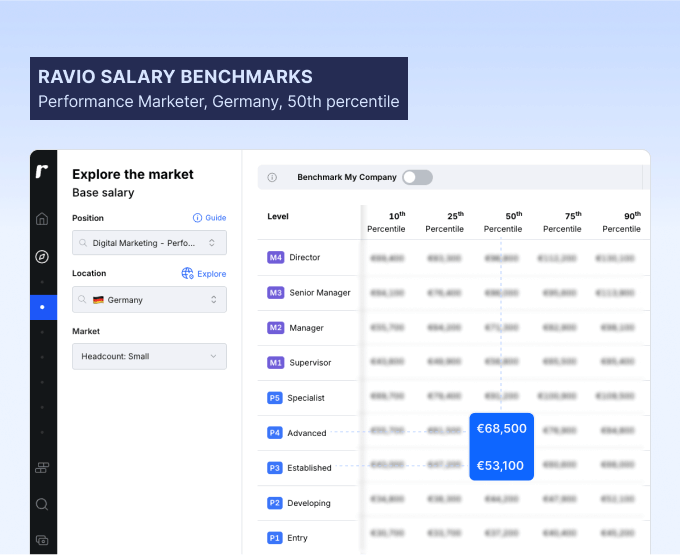Screen dimensions: 680x555
Task: Select the Manager row label
Action: click(307, 328)
